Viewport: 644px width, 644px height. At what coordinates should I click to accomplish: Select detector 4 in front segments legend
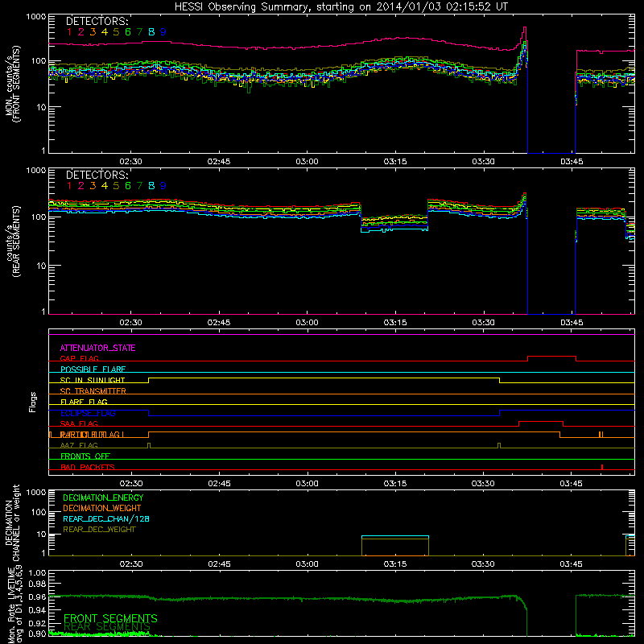[105, 32]
